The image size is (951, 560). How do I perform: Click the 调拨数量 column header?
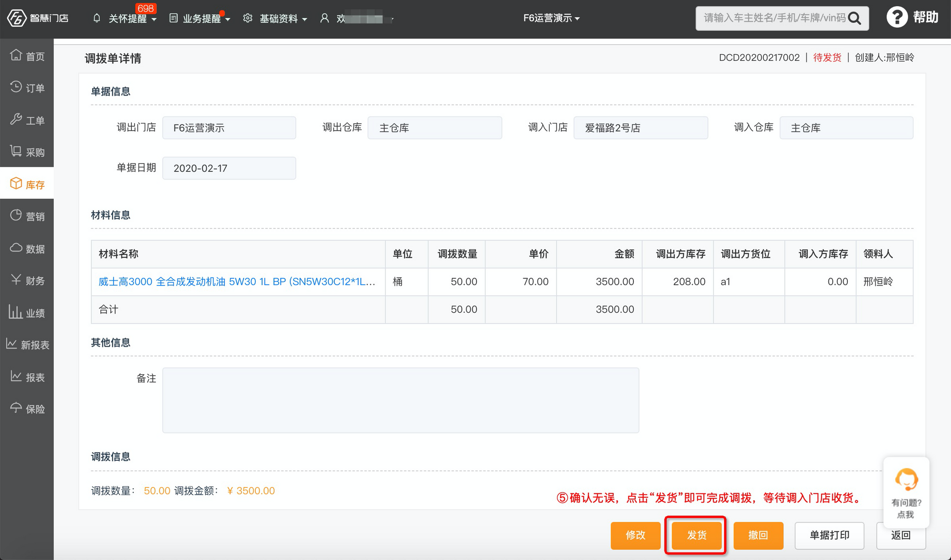(457, 254)
